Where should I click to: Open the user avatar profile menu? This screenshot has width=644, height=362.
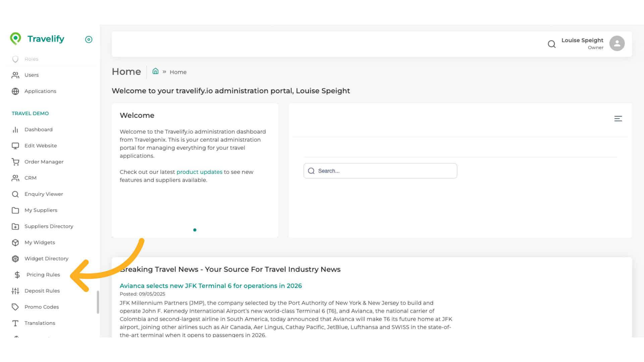pyautogui.click(x=617, y=44)
